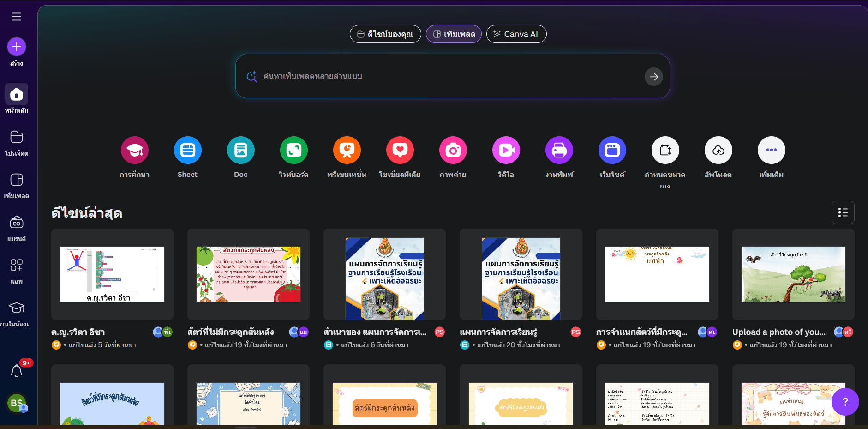The image size is (868, 429).
Task: Open the hamburger menu icon
Action: click(x=17, y=17)
